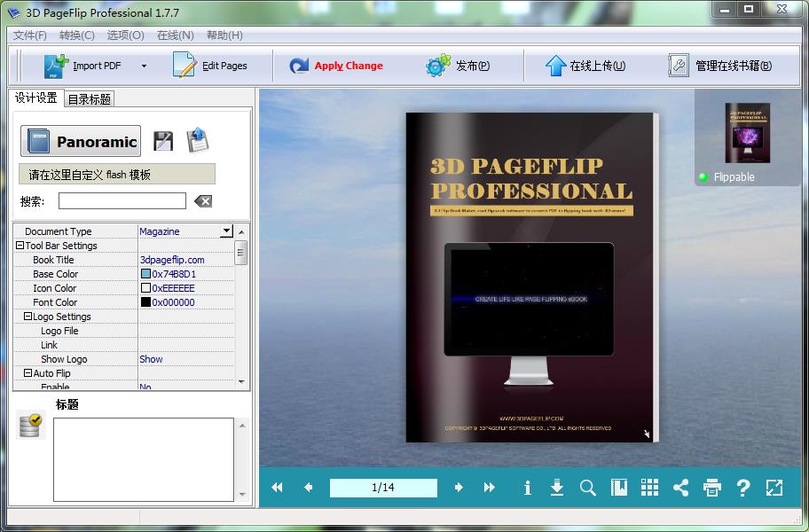
Task: Open the Import PDF dropdown arrow
Action: pyautogui.click(x=144, y=66)
